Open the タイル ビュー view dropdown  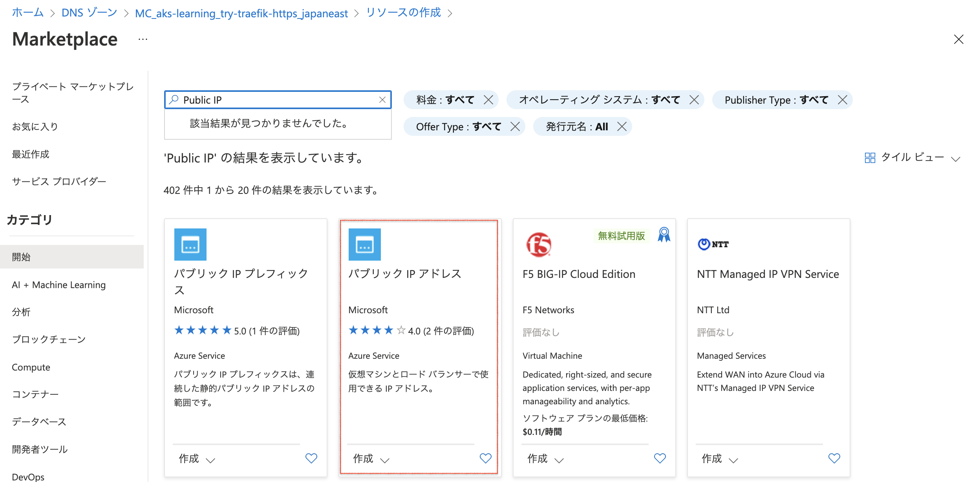912,158
